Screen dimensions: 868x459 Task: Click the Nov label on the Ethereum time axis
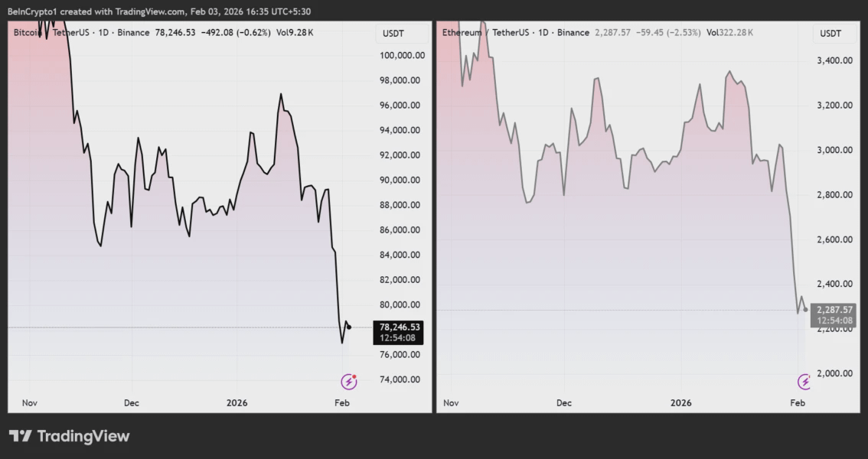[x=451, y=402]
